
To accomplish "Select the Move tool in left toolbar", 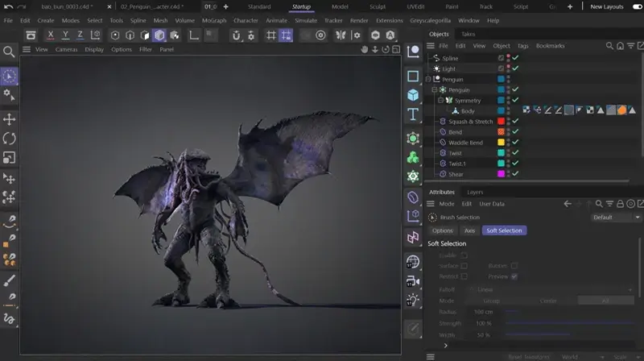I will coord(9,119).
